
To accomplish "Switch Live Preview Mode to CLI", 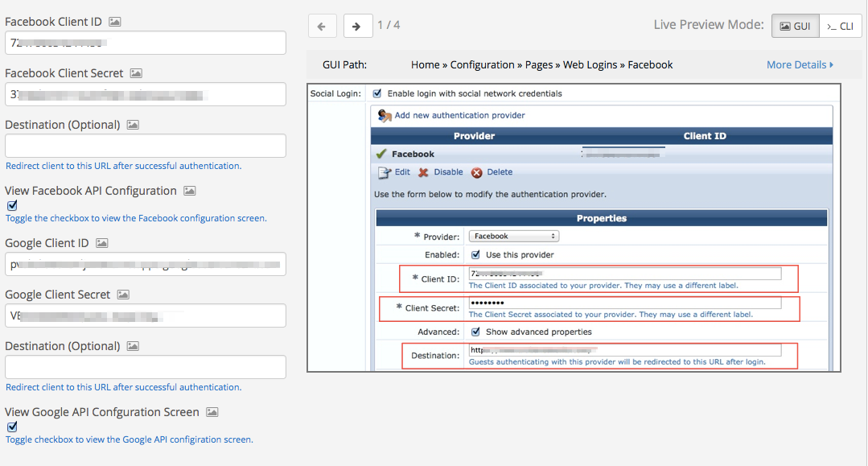I will 841,26.
